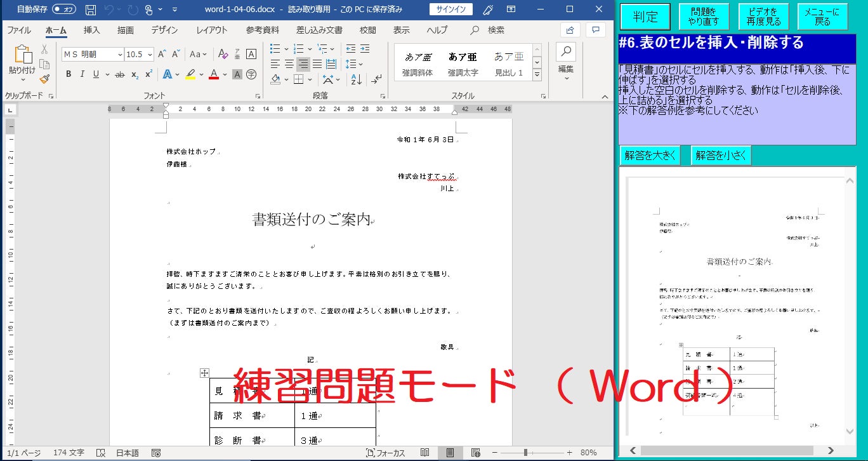Switch to the レイアウト tab
This screenshot has width=868, height=461.
click(211, 30)
